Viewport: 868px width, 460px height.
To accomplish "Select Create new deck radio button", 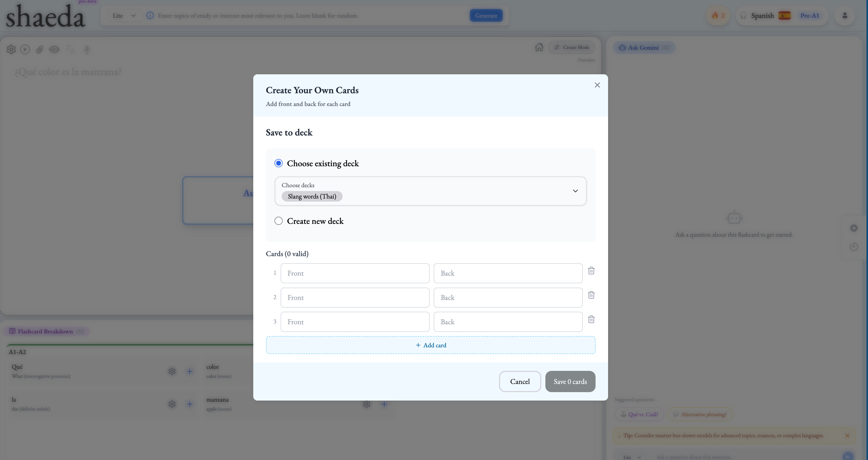I will click(278, 221).
